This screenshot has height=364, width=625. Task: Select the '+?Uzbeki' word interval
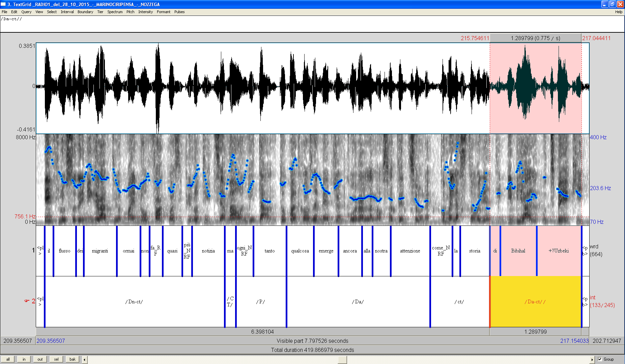559,251
